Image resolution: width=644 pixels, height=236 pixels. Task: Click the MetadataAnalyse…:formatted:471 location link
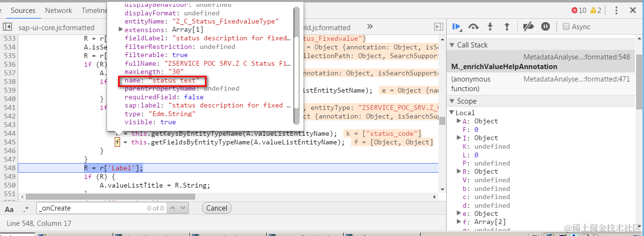[x=576, y=79]
